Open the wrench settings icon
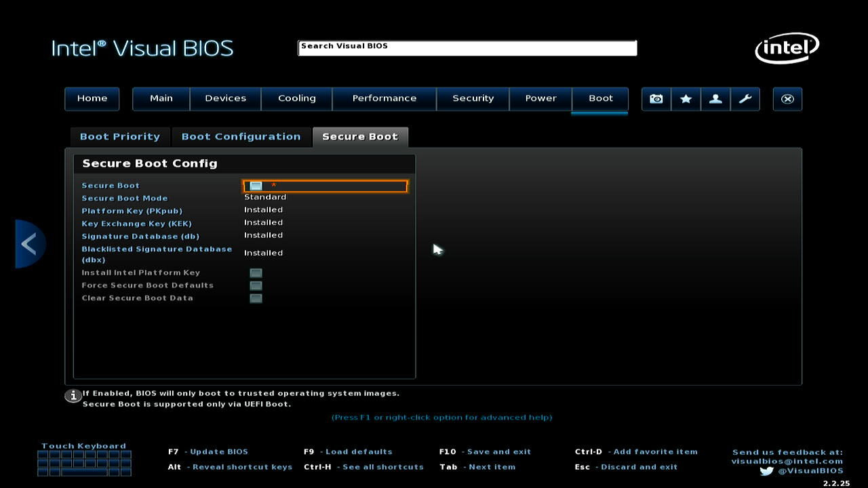868x488 pixels. coord(745,99)
